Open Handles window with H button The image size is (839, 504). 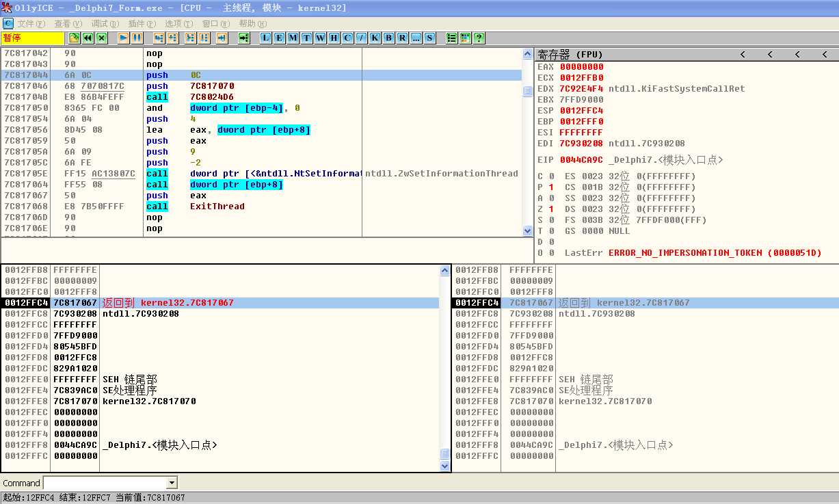[334, 38]
